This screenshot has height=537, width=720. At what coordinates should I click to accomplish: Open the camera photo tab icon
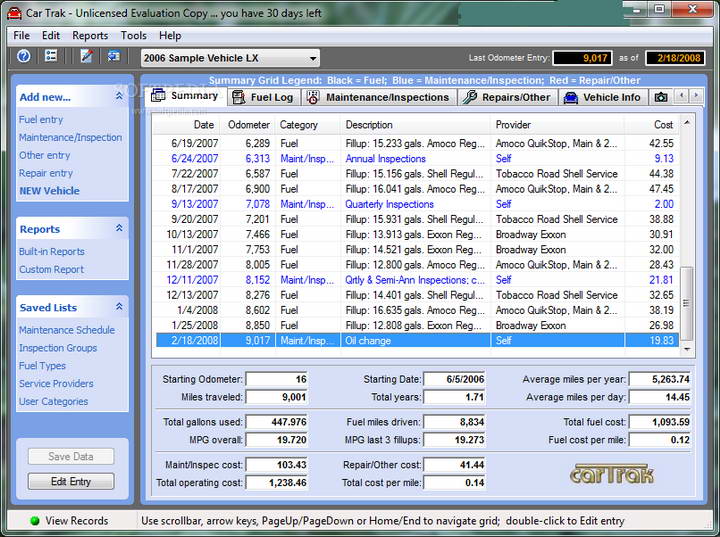pyautogui.click(x=661, y=97)
